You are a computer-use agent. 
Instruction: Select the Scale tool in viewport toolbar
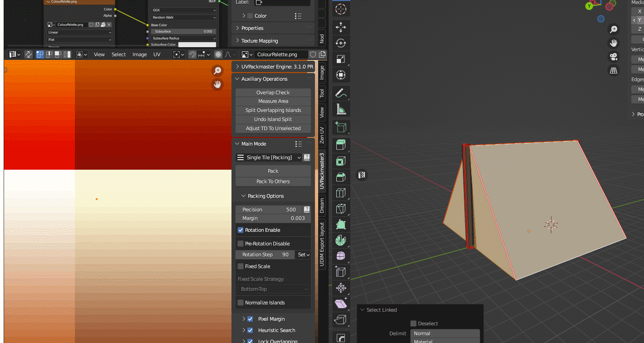click(341, 59)
